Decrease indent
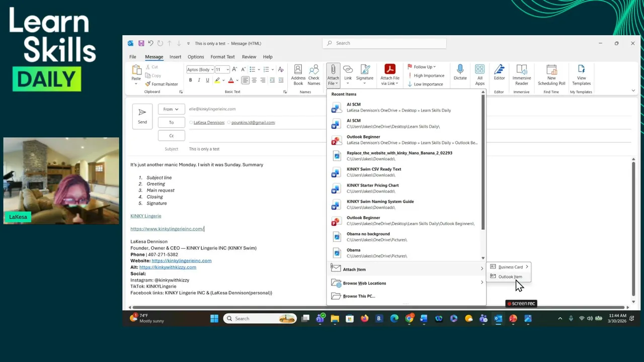The height and width of the screenshot is (362, 644). tap(272, 80)
